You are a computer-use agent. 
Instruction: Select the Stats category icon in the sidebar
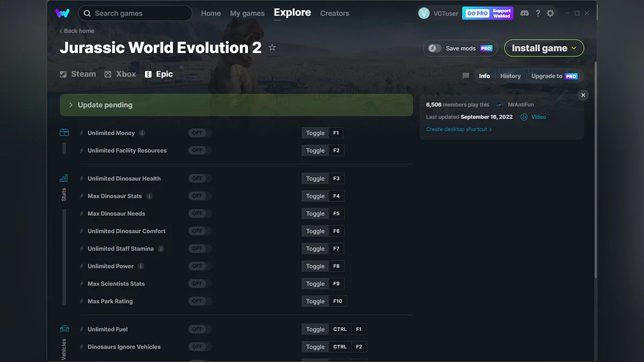64,178
